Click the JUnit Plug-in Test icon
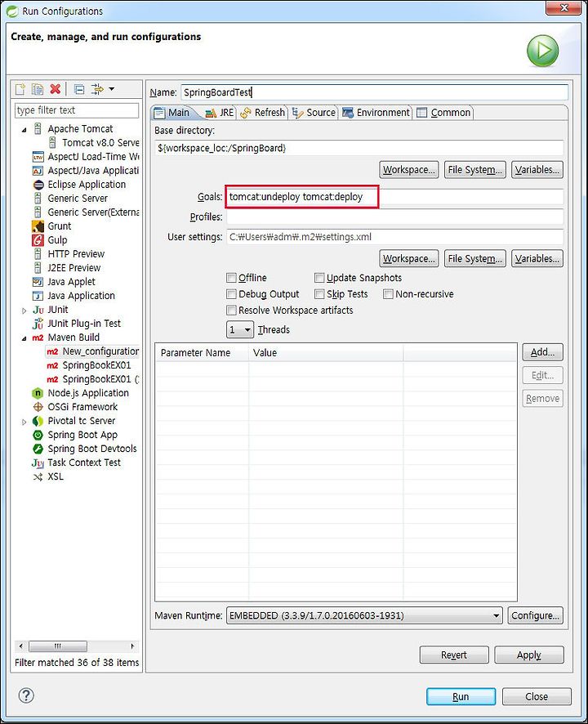Viewport: 588px width, 724px height. click(x=38, y=324)
